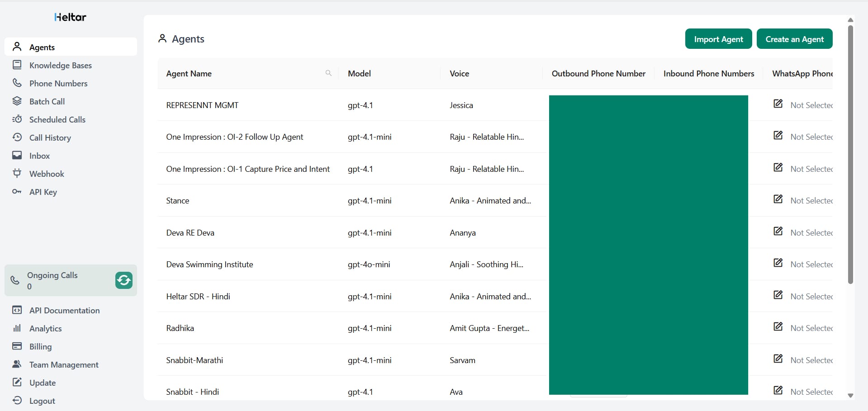This screenshot has width=868, height=411.
Task: Open the Analytics page
Action: pos(45,329)
